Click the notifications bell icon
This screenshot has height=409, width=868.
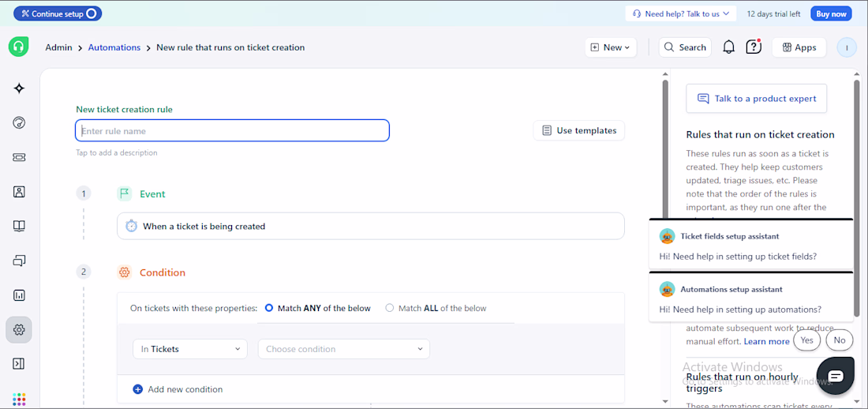tap(728, 47)
